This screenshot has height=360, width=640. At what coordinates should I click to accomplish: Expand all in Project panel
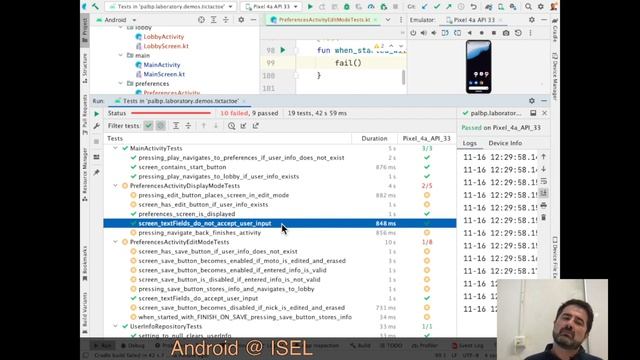pos(213,20)
